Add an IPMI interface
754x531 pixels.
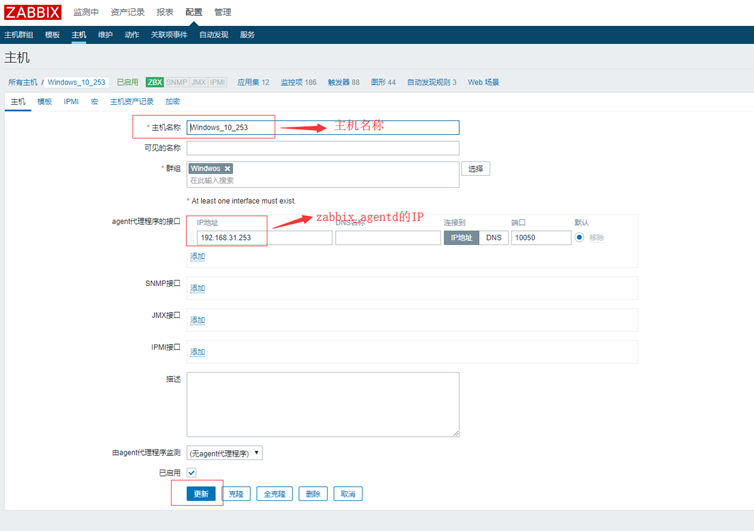click(198, 352)
